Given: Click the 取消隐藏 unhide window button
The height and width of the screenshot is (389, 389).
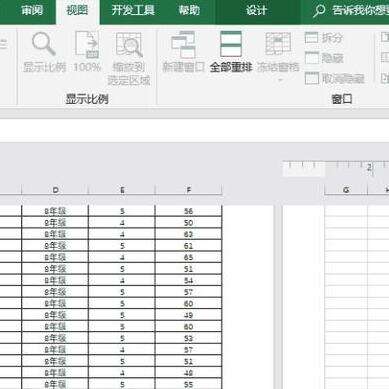Looking at the screenshot, I should 334,79.
